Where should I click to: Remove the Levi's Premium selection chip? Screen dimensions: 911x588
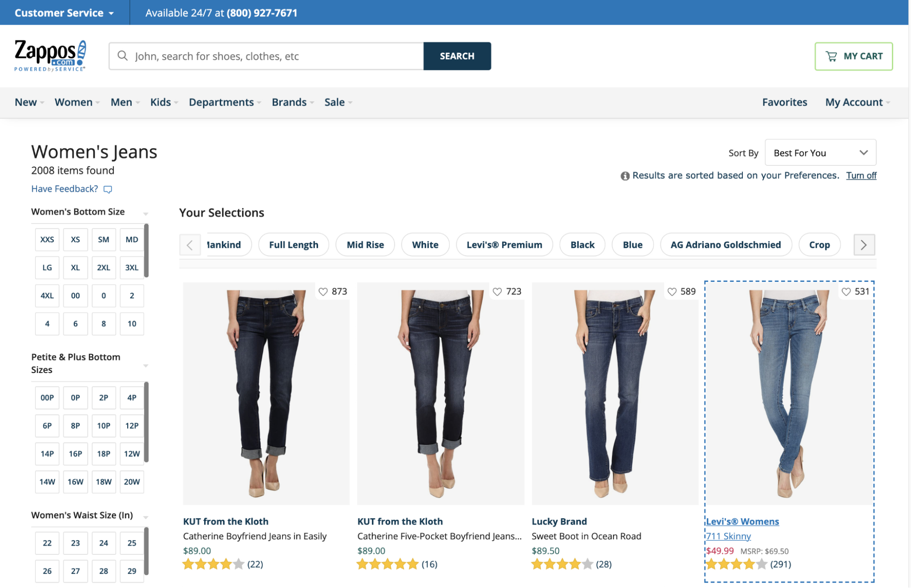click(504, 245)
